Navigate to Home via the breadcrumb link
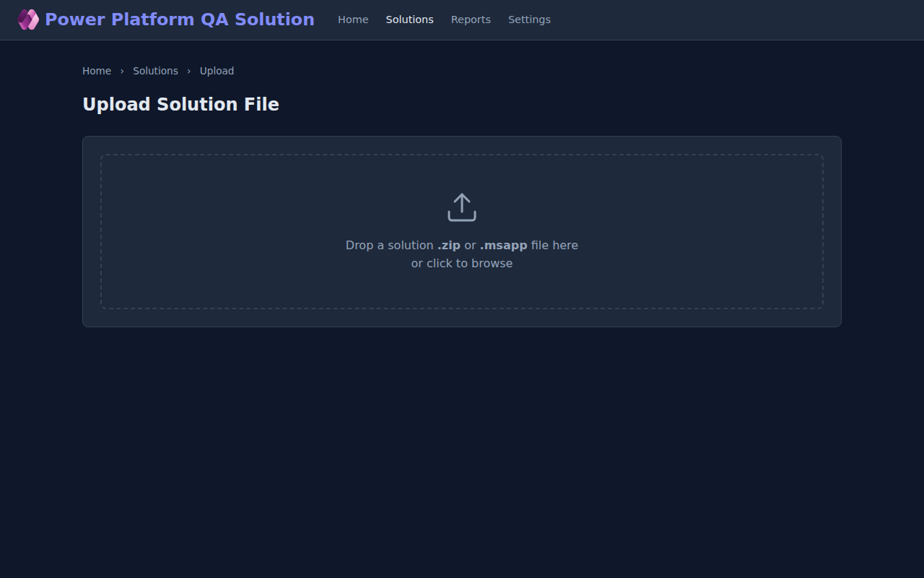Screen dimensions: 924x578 (97, 71)
